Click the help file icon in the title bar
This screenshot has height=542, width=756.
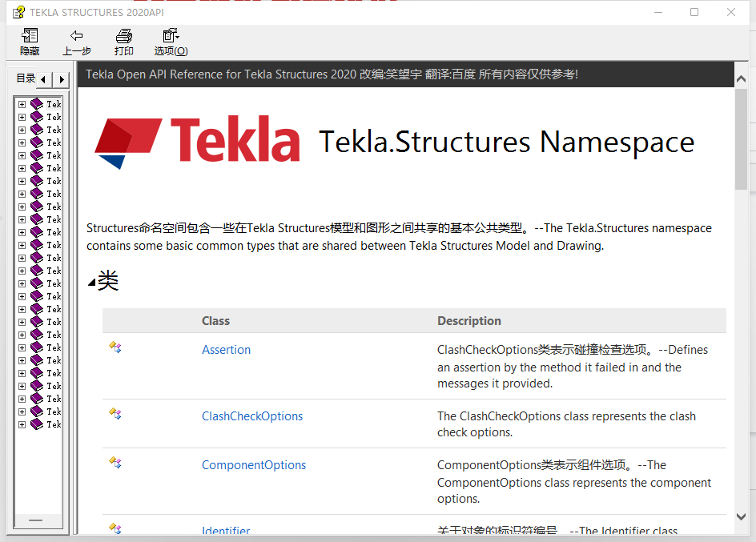(x=18, y=12)
